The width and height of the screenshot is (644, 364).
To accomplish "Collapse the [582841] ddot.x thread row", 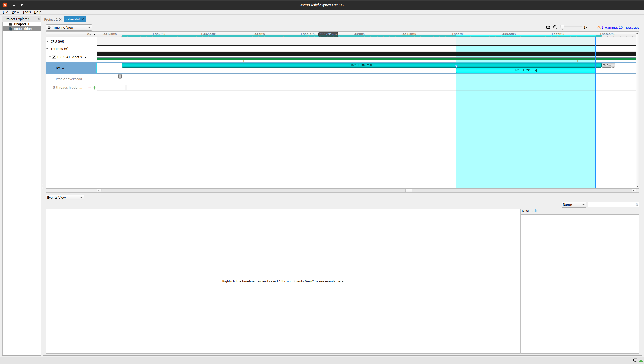I will point(50,57).
